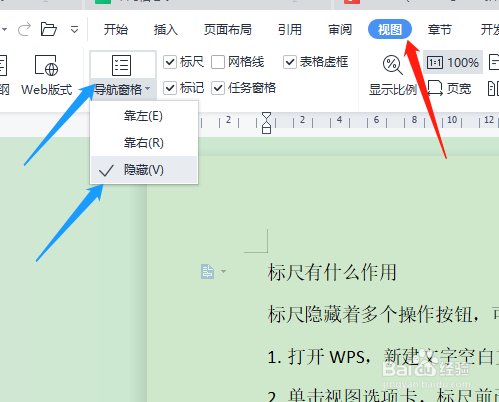Open the 显示比例 zoom dialog
This screenshot has height=402, width=499.
click(x=393, y=75)
